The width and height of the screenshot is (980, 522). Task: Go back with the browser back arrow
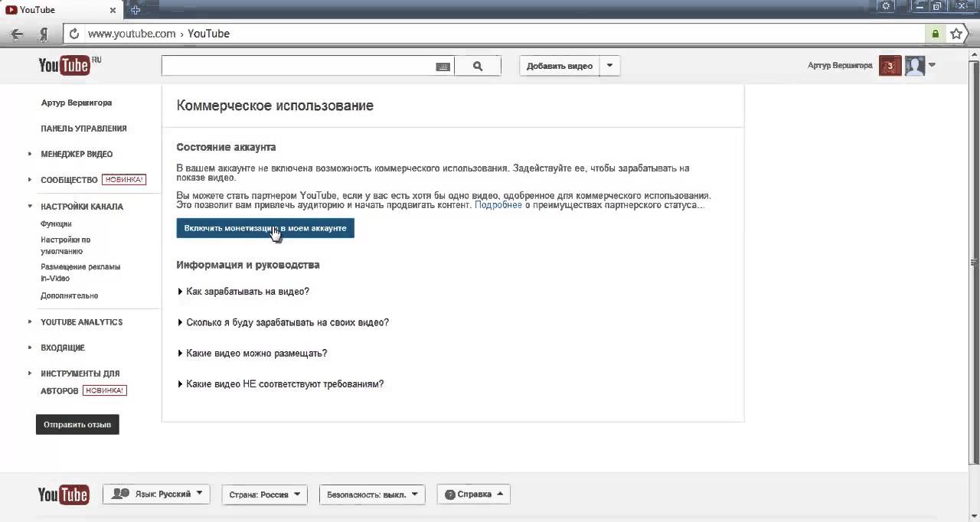coord(17,34)
